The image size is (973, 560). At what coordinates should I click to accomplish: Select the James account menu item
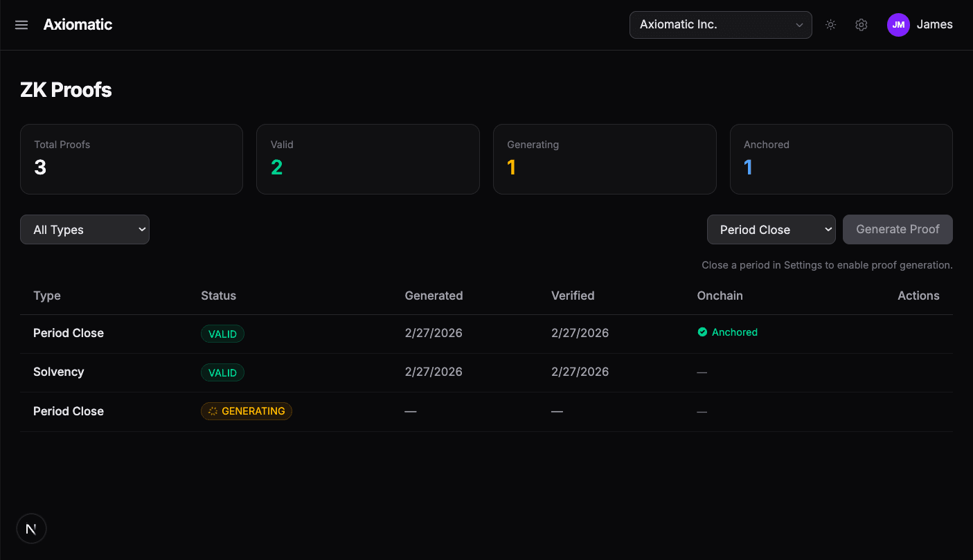coord(934,24)
